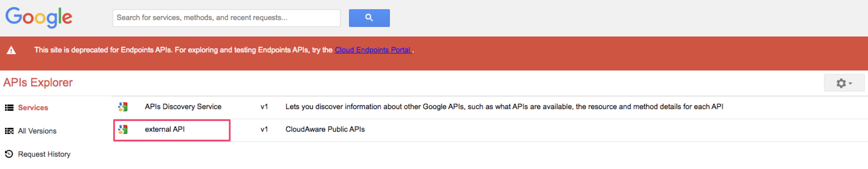Viewport: 868px width, 169px height.
Task: Open the settings gear dropdown
Action: (844, 83)
